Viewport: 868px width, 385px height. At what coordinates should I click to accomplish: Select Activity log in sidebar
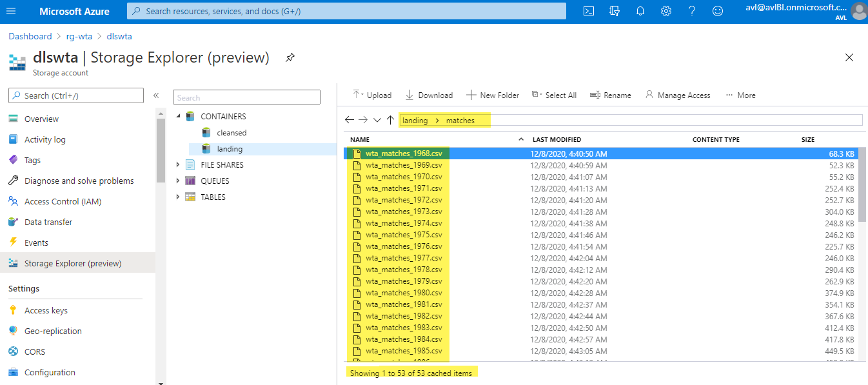(x=44, y=140)
